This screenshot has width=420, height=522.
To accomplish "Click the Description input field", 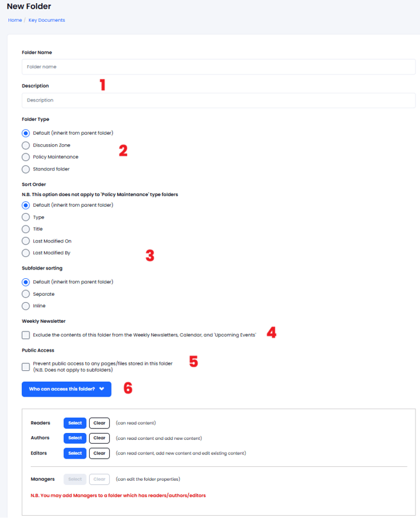I will point(219,100).
